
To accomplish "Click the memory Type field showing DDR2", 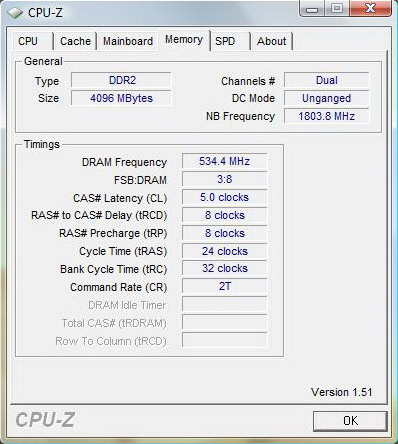I will pyautogui.click(x=121, y=80).
